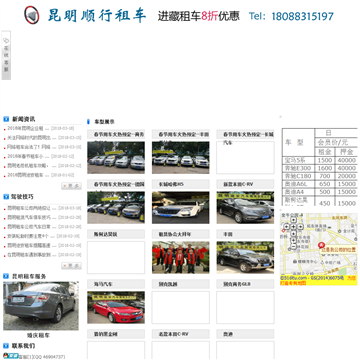Open the 丰田 black SUV thumbnail
The width and height of the screenshot is (360, 360).
[x=245, y=257]
